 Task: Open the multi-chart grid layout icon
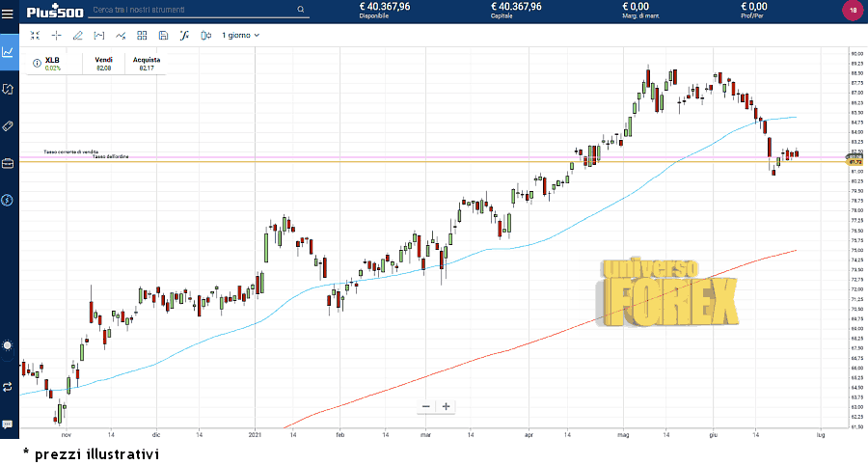tap(142, 35)
